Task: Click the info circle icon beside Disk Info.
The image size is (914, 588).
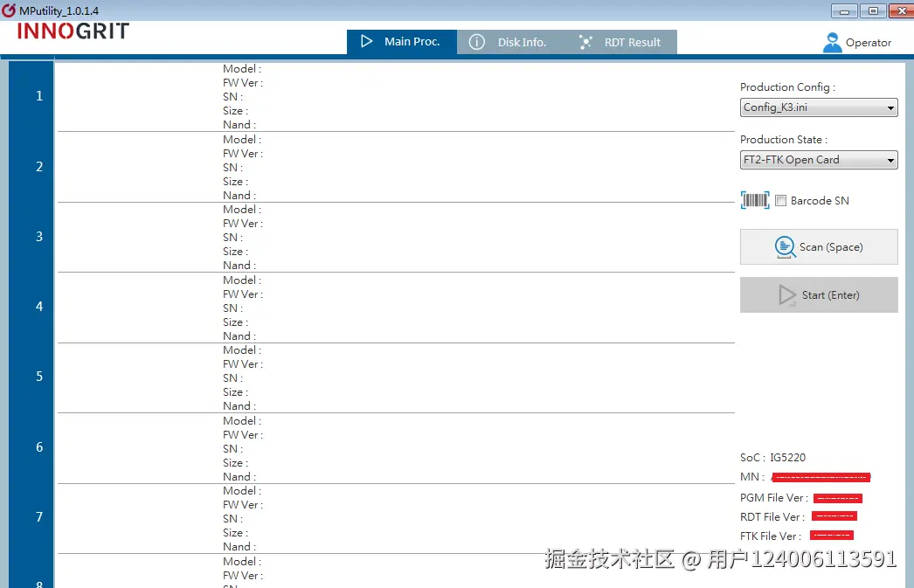Action: tap(477, 41)
